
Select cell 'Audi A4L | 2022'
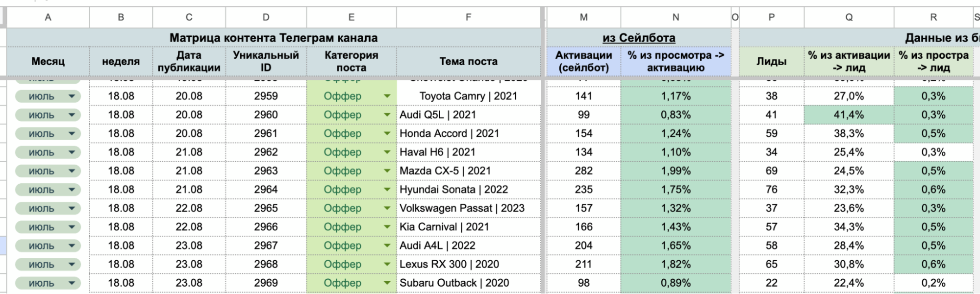[x=469, y=245]
